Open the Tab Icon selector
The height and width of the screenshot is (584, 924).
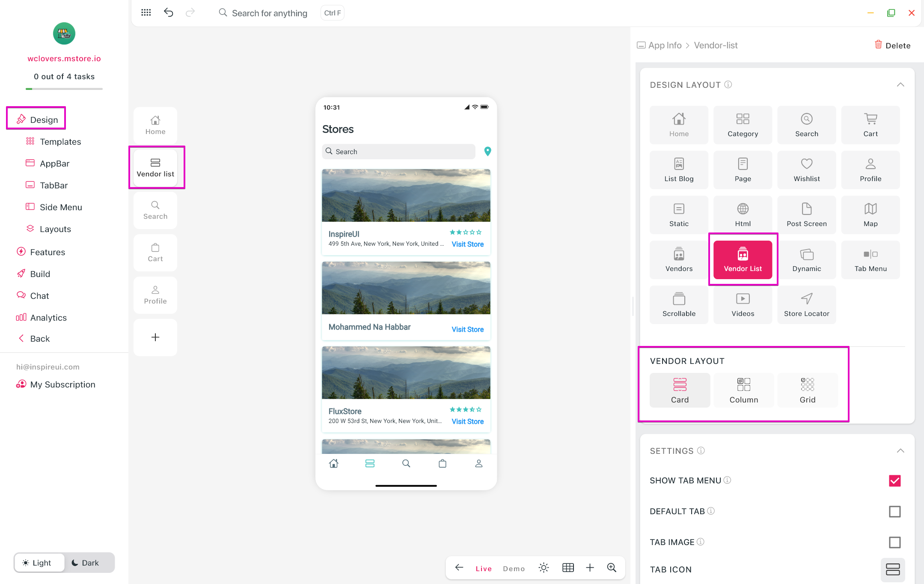click(x=893, y=569)
